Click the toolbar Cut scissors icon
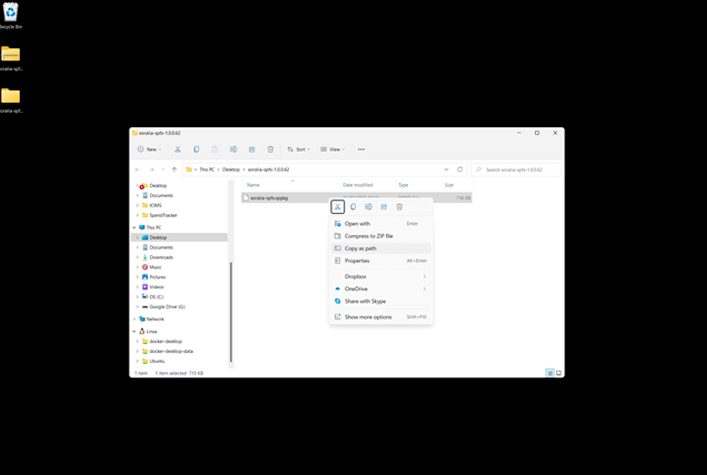This screenshot has width=707, height=475. click(178, 149)
